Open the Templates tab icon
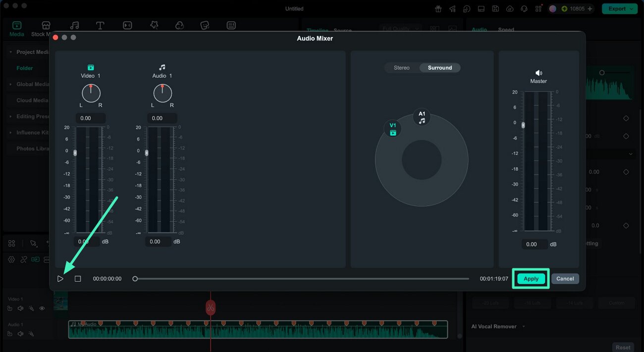This screenshot has width=644, height=352. [x=231, y=26]
